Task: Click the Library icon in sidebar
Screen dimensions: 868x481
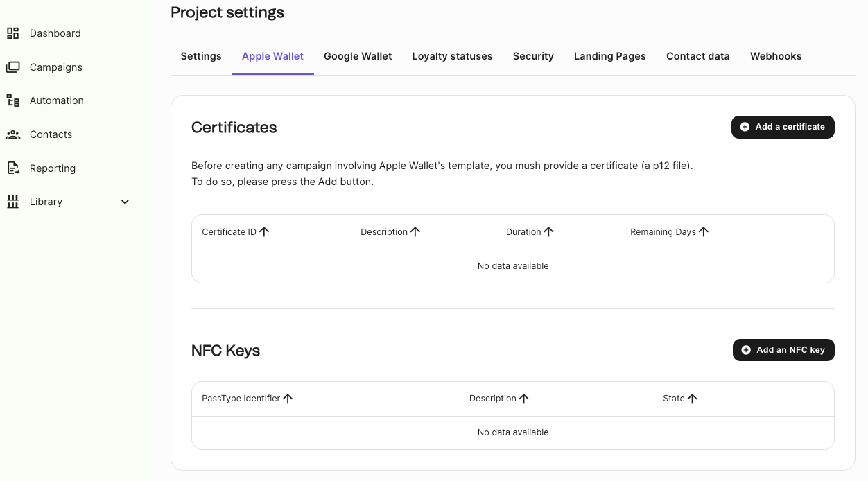Action: click(13, 202)
